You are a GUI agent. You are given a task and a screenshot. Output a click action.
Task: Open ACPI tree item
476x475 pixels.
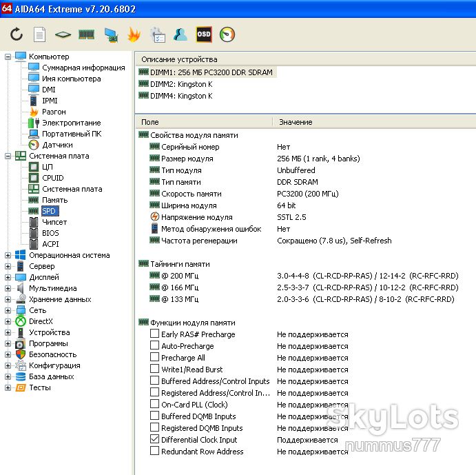[50, 244]
